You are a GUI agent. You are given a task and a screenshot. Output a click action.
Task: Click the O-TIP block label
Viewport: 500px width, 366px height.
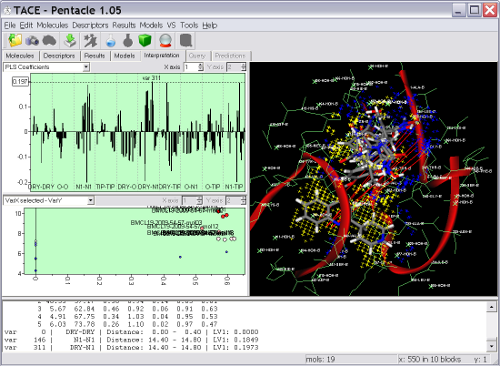pos(212,187)
